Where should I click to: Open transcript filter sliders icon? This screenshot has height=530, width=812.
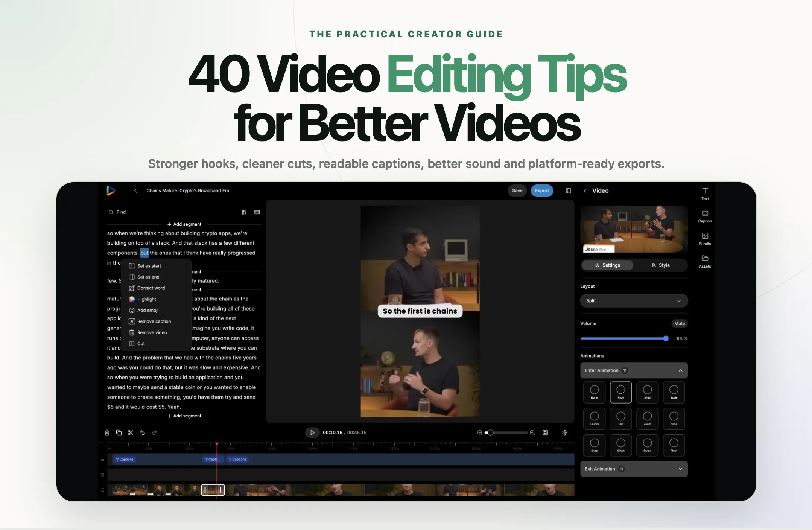(244, 212)
